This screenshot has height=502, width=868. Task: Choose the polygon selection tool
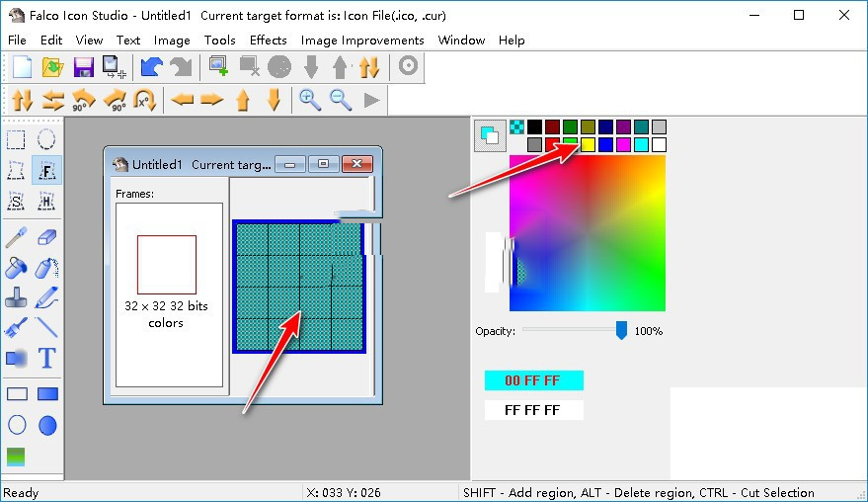16,170
